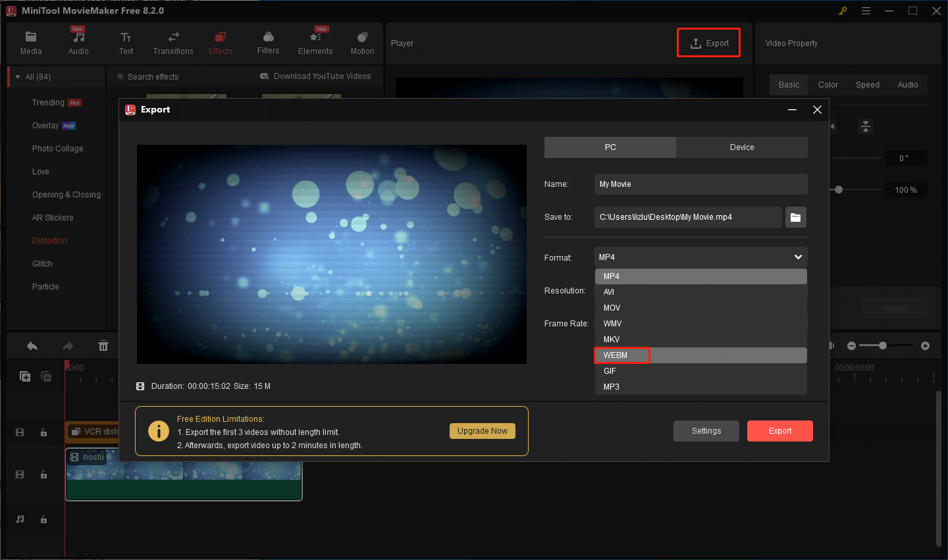
Task: Choose MP3 from format list
Action: pos(700,387)
